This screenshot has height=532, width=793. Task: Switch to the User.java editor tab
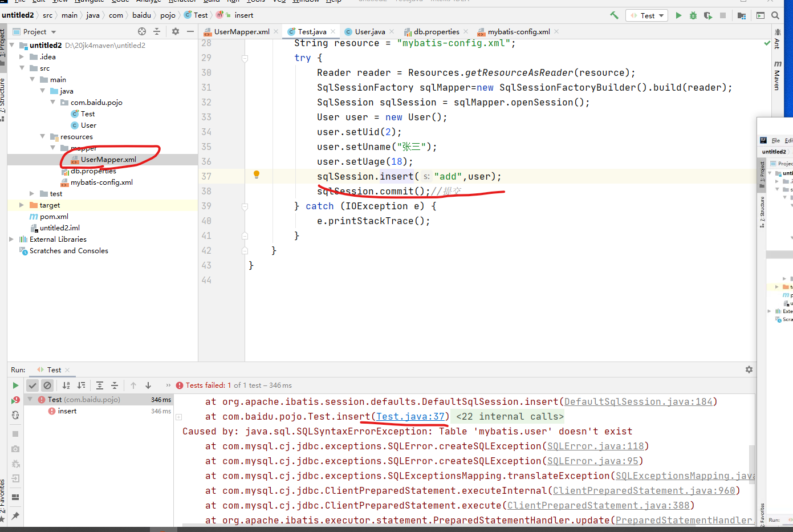tap(370, 31)
